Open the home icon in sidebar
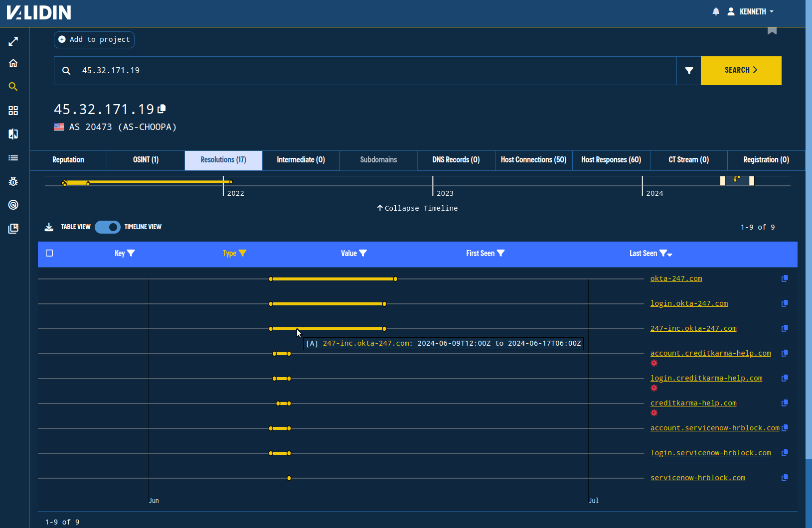The image size is (812, 528). tap(13, 63)
